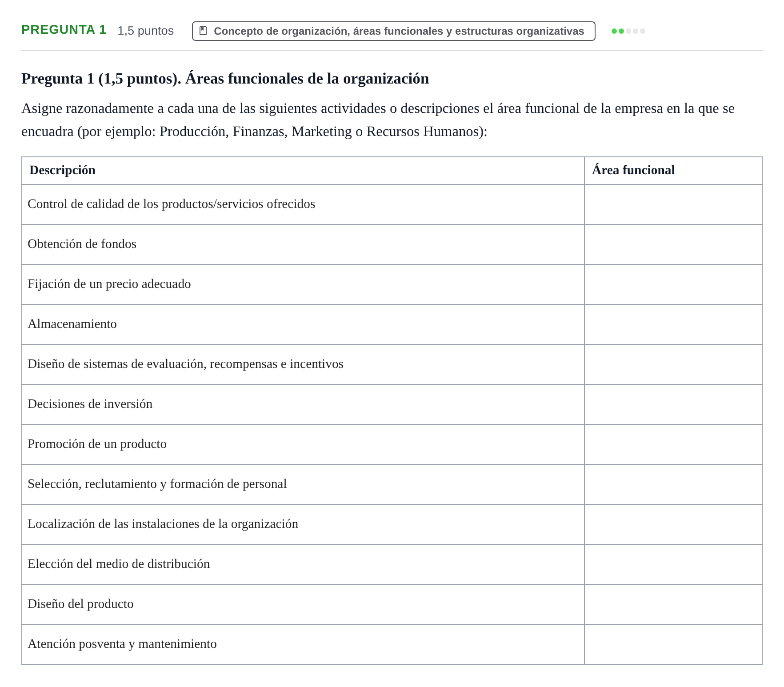Click answer cell for Selección, reclutamiento y formación

[x=673, y=484]
